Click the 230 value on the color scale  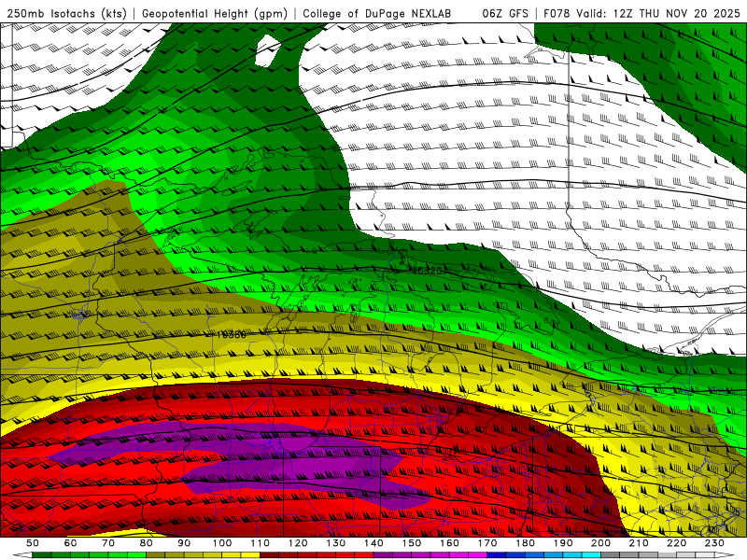[x=714, y=543]
